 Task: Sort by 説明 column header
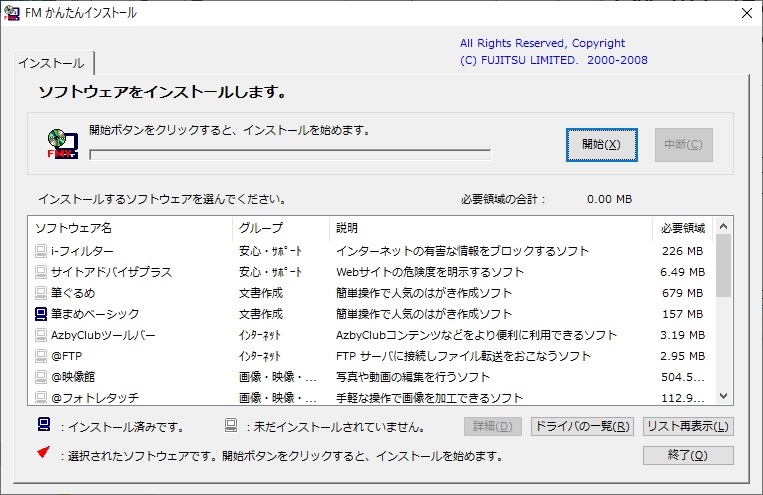491,228
